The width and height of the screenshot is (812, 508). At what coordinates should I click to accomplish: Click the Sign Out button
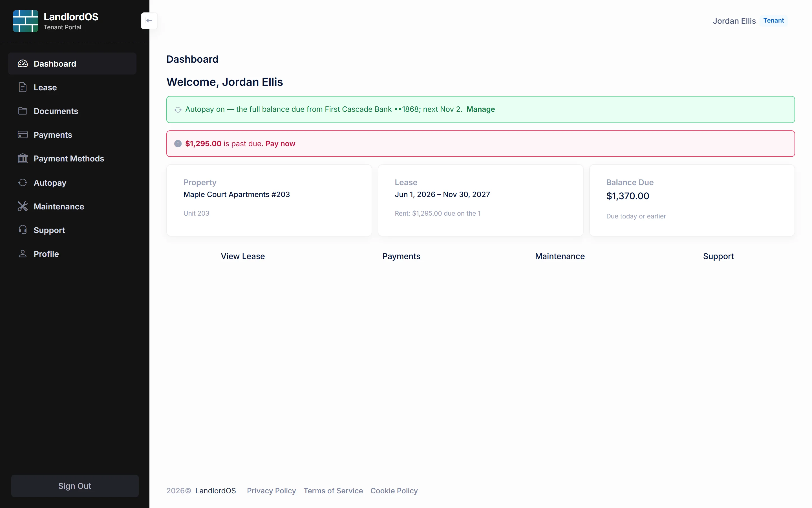(x=75, y=486)
